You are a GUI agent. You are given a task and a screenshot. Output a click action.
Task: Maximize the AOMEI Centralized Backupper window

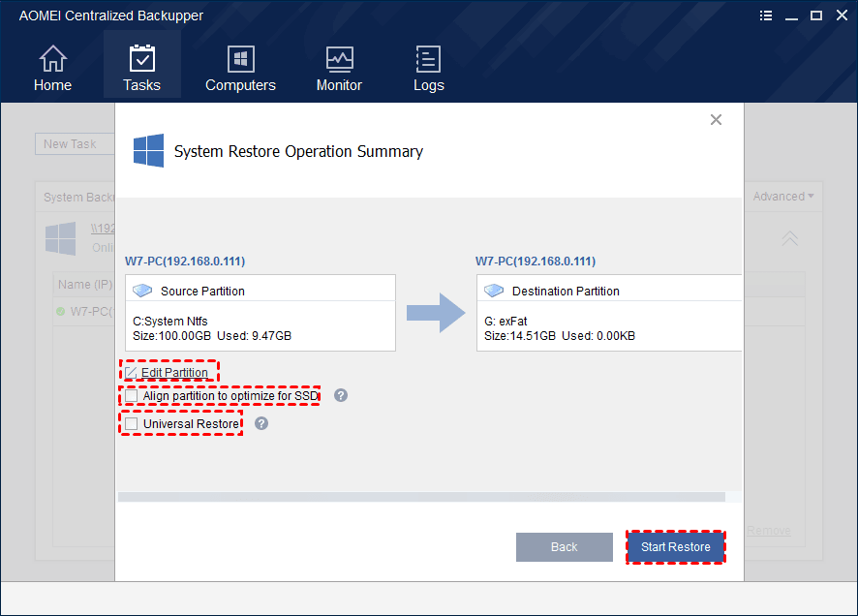tap(815, 15)
